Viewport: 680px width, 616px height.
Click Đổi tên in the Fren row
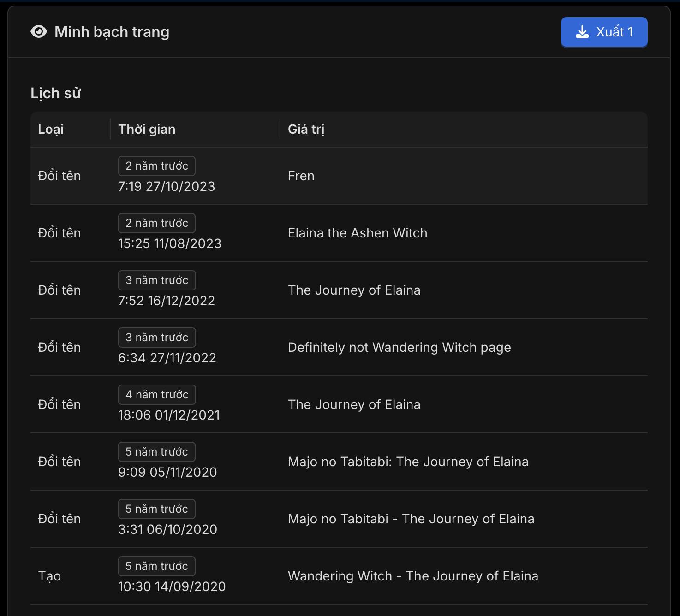point(59,176)
